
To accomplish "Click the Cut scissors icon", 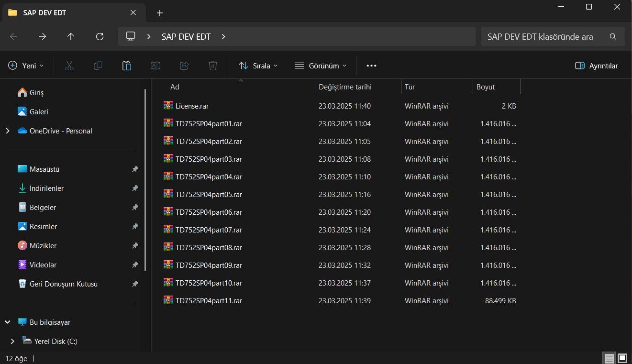I will pos(69,66).
